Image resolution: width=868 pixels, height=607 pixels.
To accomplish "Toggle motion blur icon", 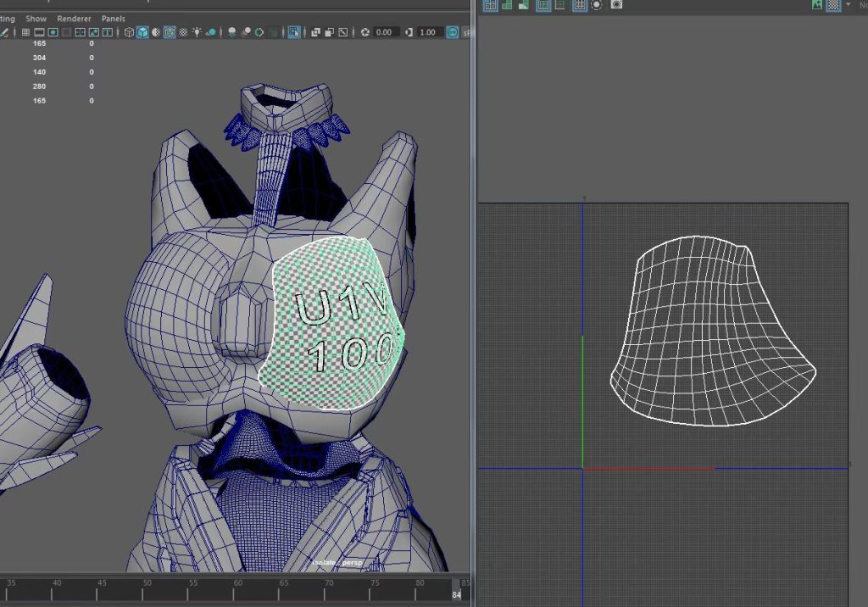I will pos(246,32).
